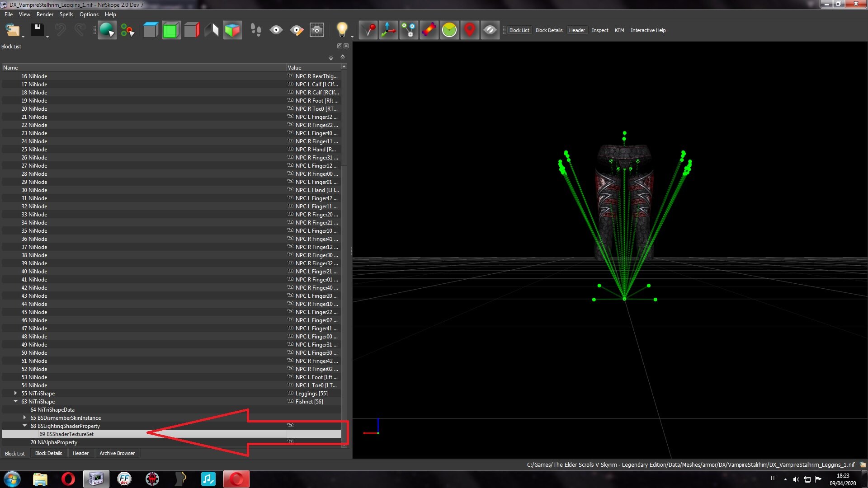
Task: Click the Save floppy disk icon
Action: [37, 30]
